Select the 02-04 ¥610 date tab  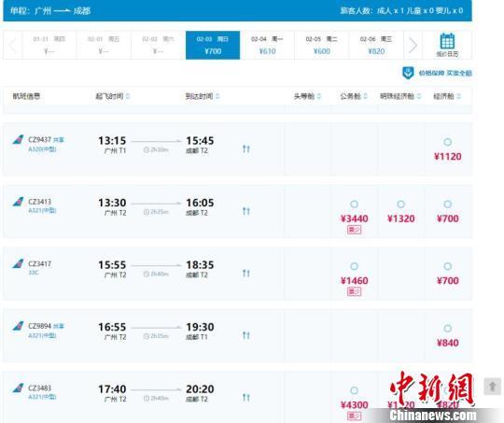(267, 45)
